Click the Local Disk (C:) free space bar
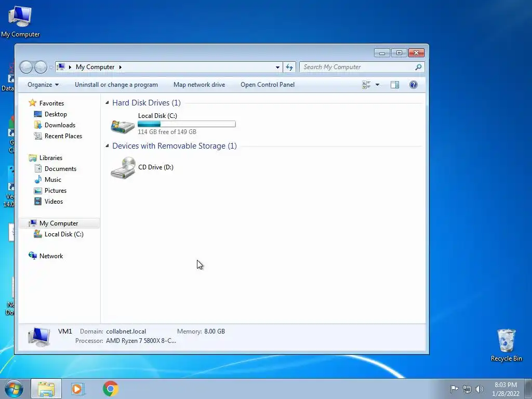This screenshot has height=399, width=532. [x=187, y=124]
